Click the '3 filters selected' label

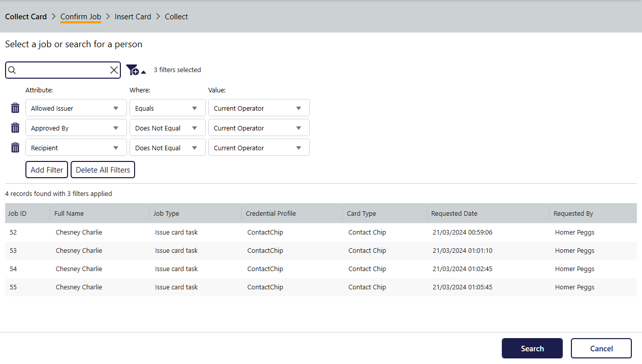click(177, 70)
